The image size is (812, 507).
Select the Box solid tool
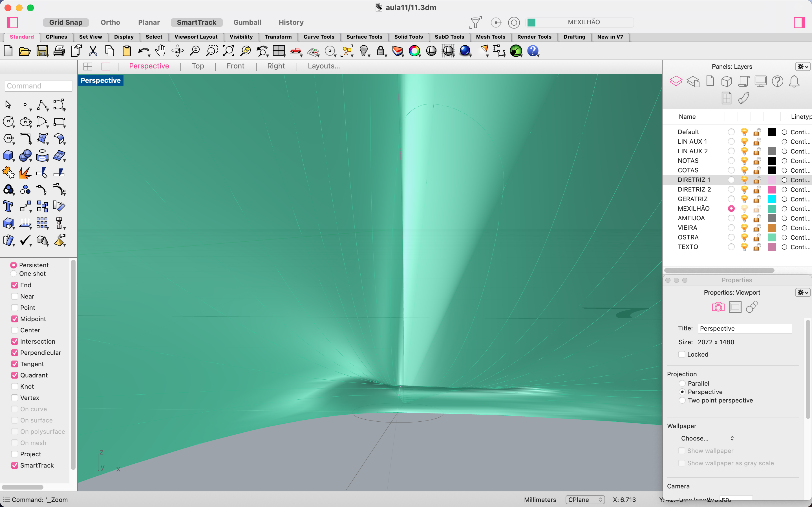pyautogui.click(x=8, y=155)
